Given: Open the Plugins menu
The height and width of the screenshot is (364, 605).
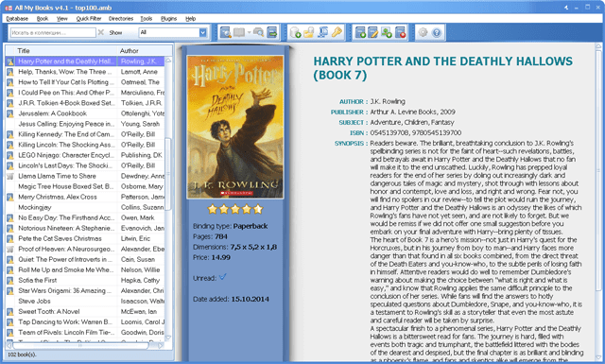Looking at the screenshot, I should point(168,19).
